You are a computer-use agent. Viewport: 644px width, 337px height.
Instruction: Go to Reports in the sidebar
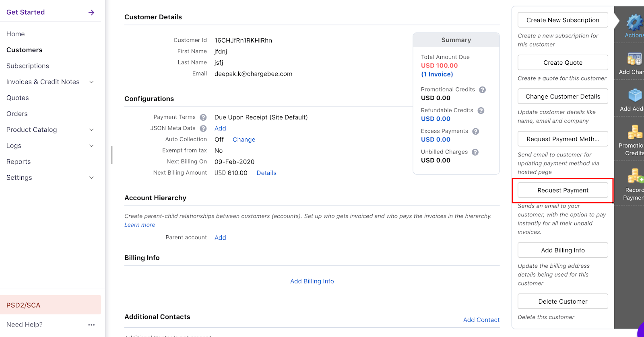19,162
